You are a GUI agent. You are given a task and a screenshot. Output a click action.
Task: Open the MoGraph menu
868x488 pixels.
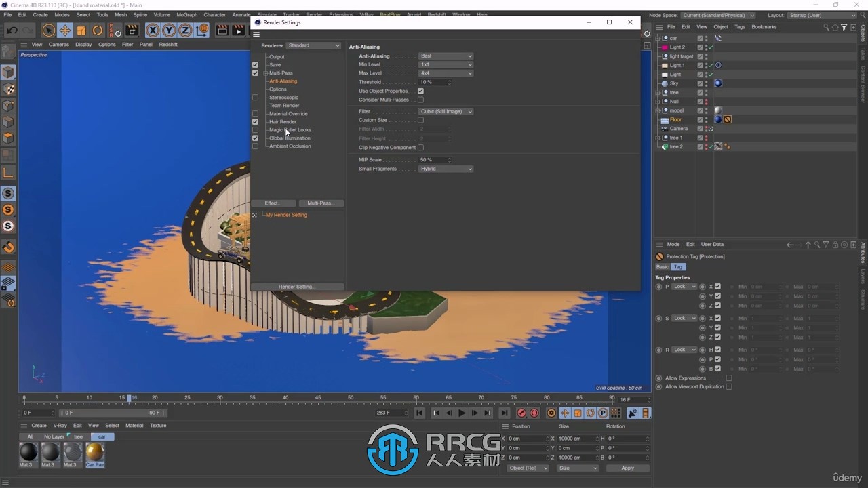(x=187, y=14)
